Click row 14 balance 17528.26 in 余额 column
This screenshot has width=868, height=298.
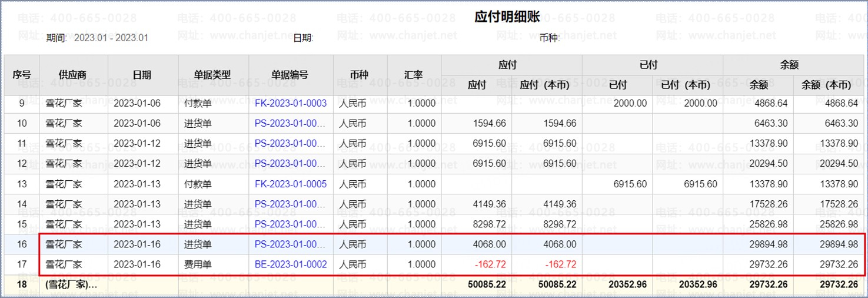click(769, 204)
